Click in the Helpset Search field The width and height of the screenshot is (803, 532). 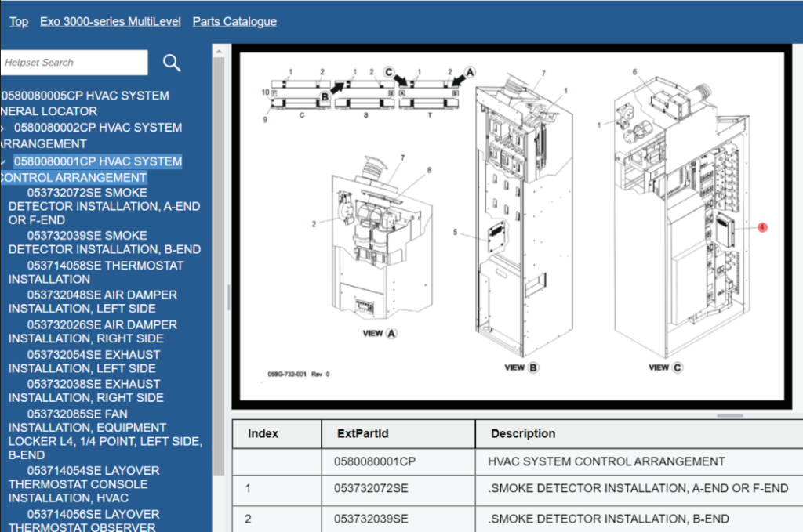pyautogui.click(x=73, y=63)
